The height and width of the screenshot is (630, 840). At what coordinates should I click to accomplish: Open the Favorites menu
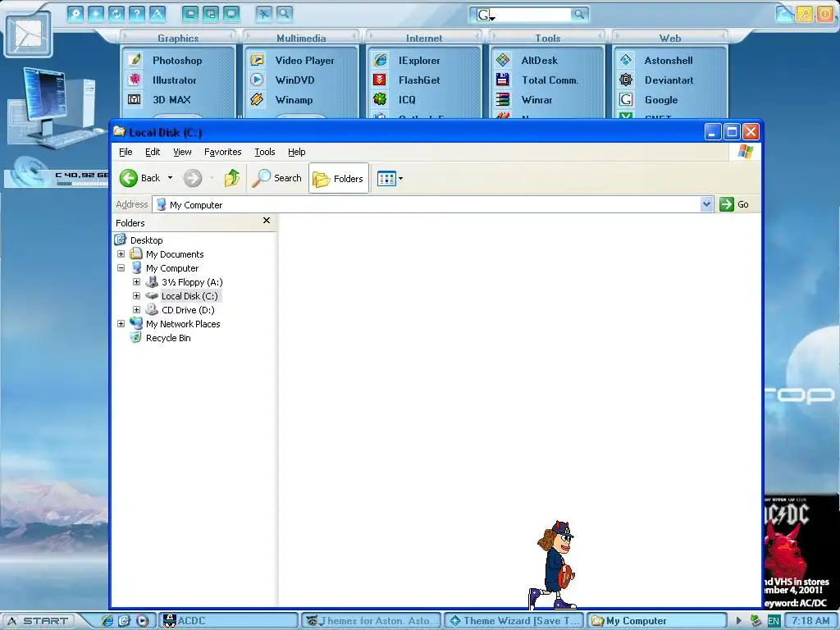point(223,152)
